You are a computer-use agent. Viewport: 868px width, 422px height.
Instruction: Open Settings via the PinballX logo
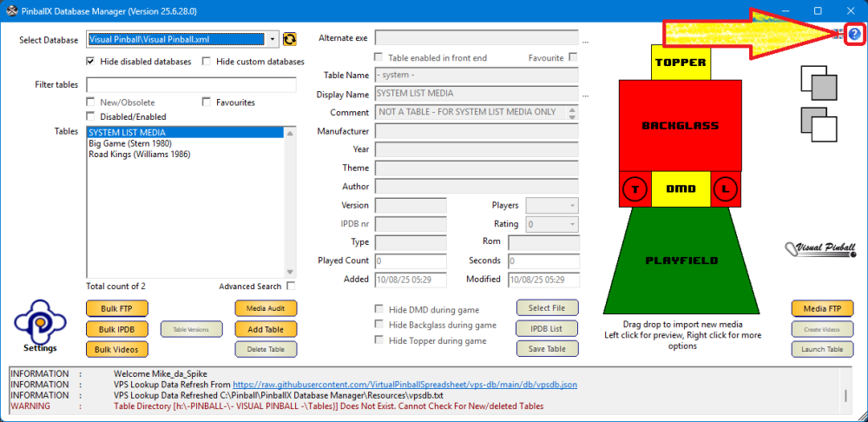coord(40,326)
